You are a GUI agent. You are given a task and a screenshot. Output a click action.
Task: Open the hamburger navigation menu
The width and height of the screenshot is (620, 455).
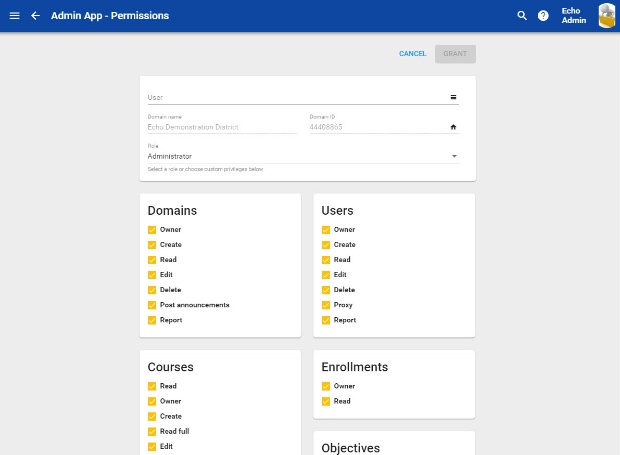[x=14, y=16]
